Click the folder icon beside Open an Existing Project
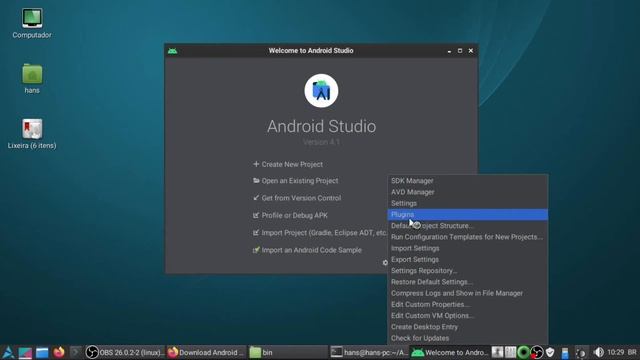Viewport: 640px width, 360px height. 256,180
